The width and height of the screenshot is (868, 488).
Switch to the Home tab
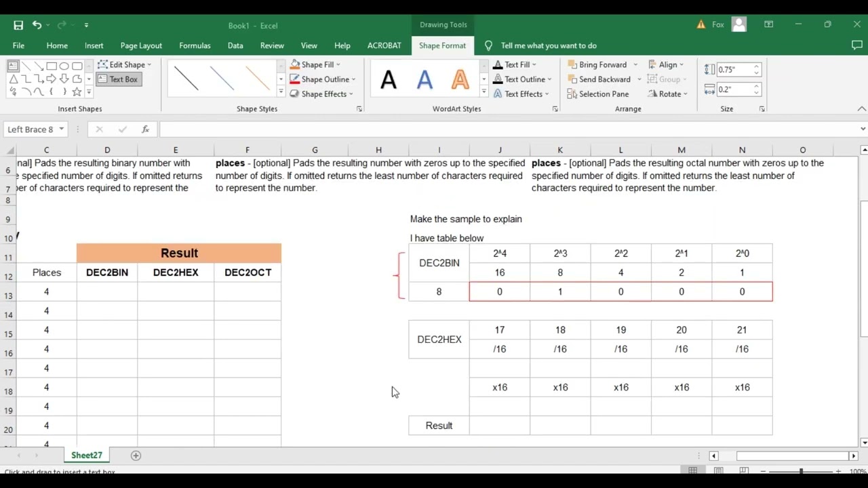tap(57, 45)
